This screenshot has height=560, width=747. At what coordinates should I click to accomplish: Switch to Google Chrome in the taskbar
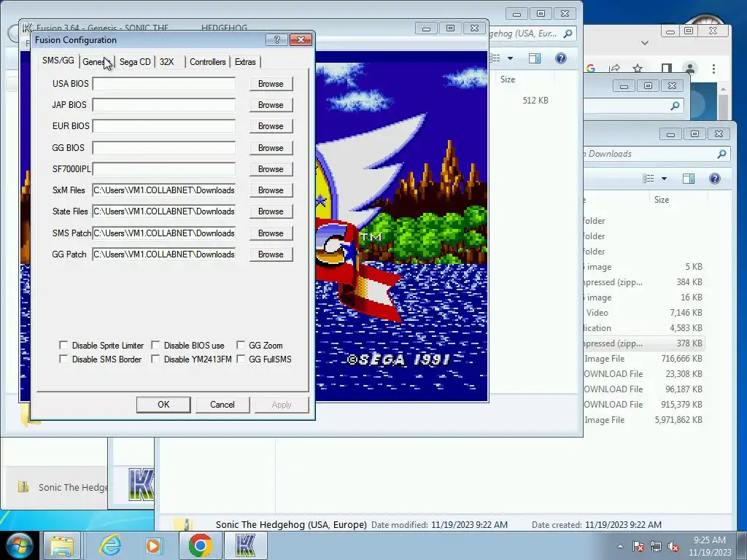(200, 545)
